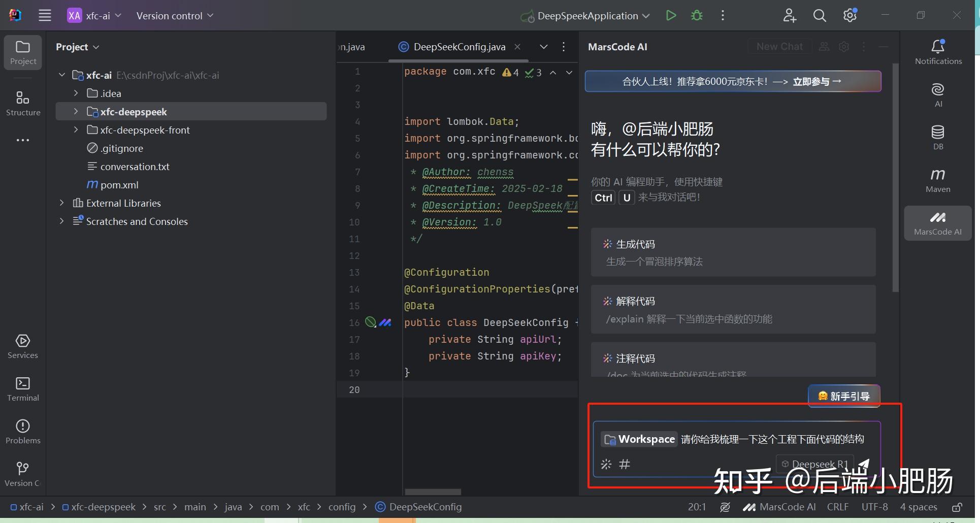This screenshot has width=980, height=523.
Task: Open the AI panel in the right sidebar
Action: tap(937, 94)
